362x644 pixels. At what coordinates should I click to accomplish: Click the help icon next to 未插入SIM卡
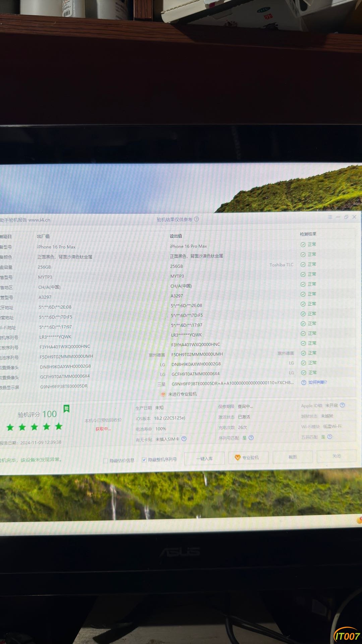tap(184, 439)
